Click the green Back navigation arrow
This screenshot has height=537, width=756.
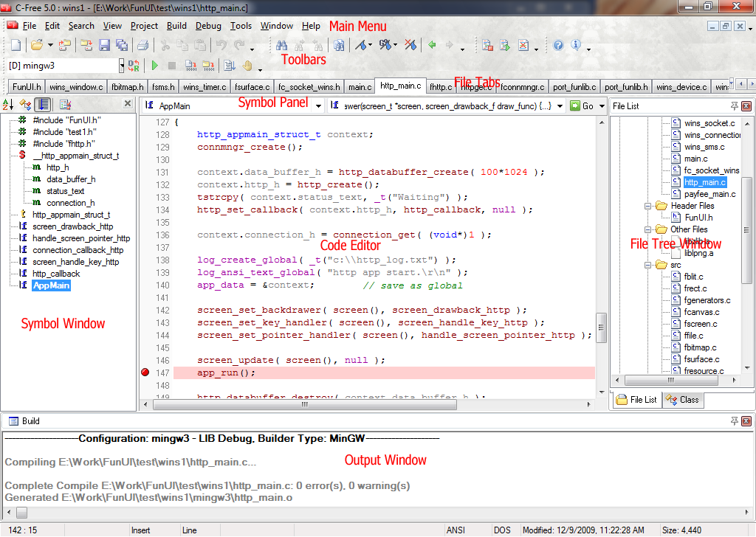pos(432,45)
